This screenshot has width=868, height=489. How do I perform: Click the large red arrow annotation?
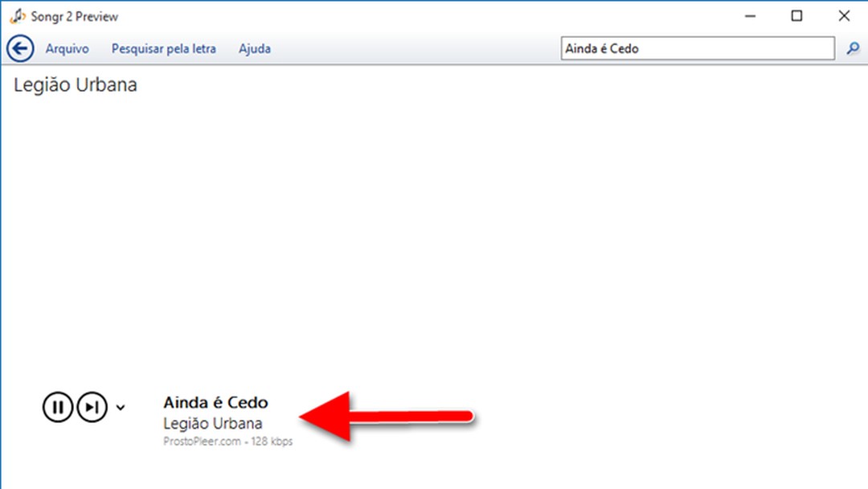click(386, 417)
